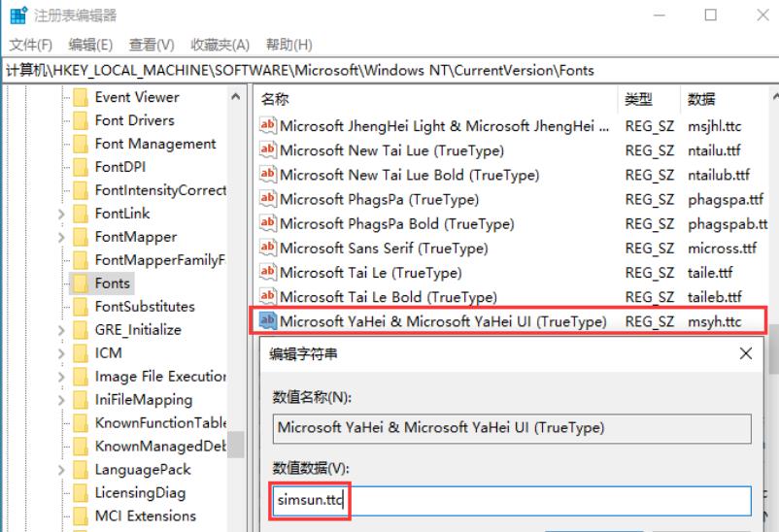Click the LanguagePack folder icon
This screenshot has height=532, width=779.
pyautogui.click(x=81, y=470)
